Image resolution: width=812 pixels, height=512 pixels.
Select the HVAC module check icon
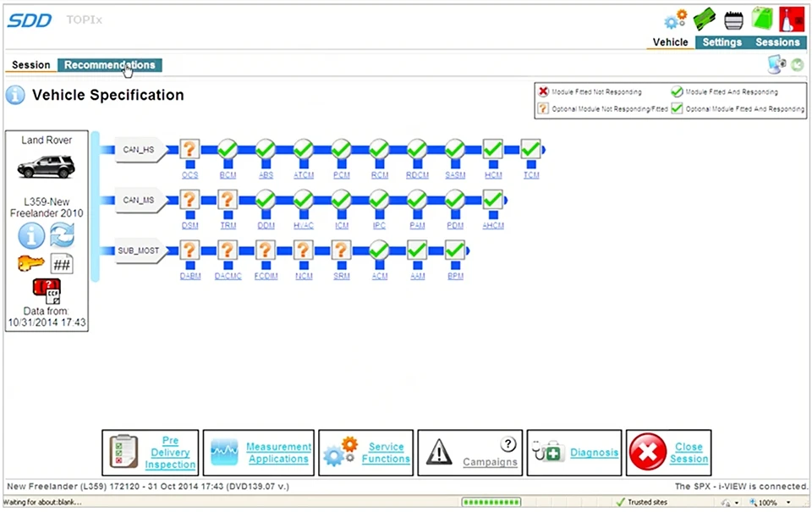[304, 200]
